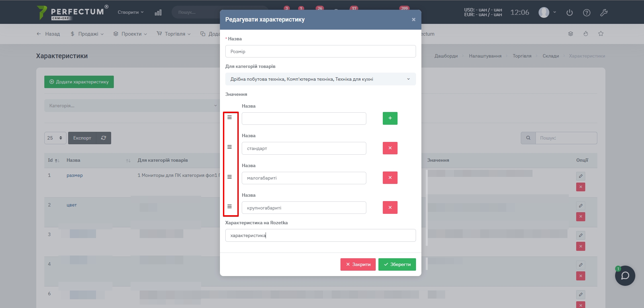Remove the 'стандарт' value with red X

tap(390, 148)
